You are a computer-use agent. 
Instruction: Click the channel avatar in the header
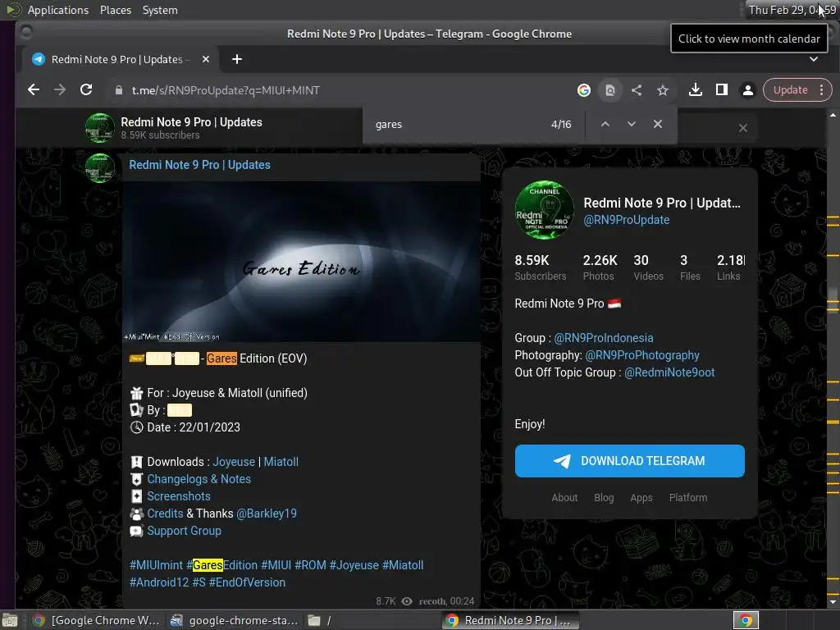pyautogui.click(x=99, y=127)
